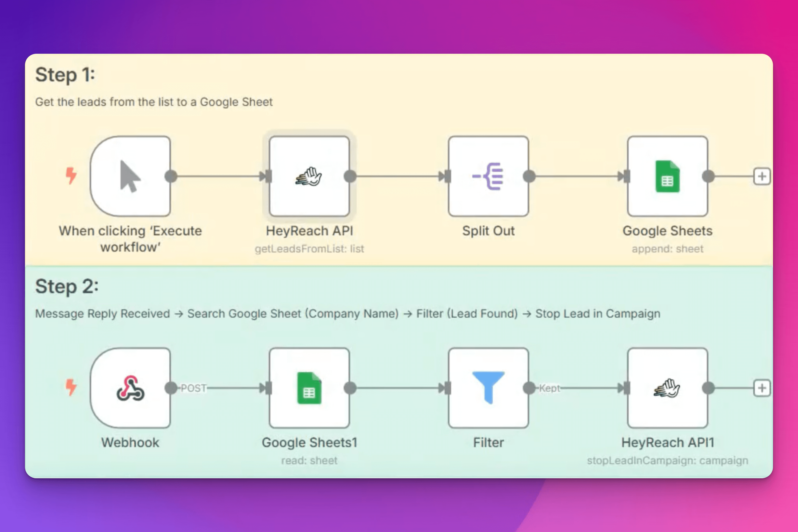The width and height of the screenshot is (798, 532).
Task: Click the plus button after Google Sheets
Action: (x=762, y=176)
